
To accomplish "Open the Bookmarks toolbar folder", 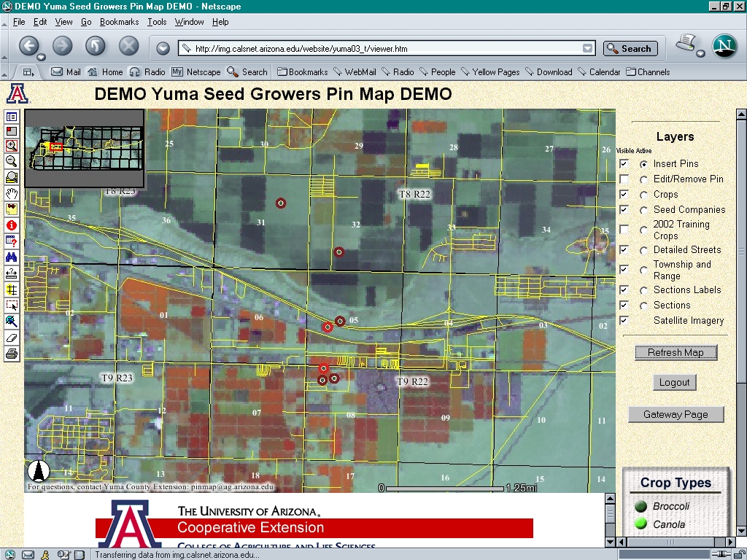I will point(303,72).
